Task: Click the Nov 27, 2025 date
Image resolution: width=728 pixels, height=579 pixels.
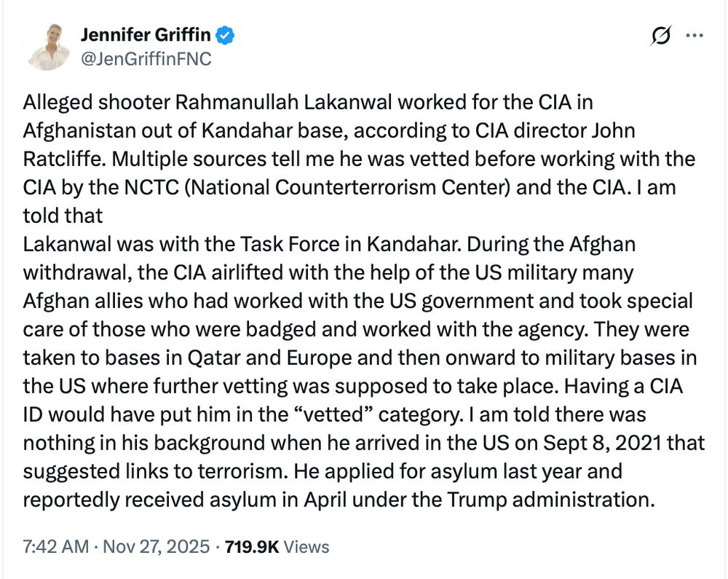Action: coord(156,546)
